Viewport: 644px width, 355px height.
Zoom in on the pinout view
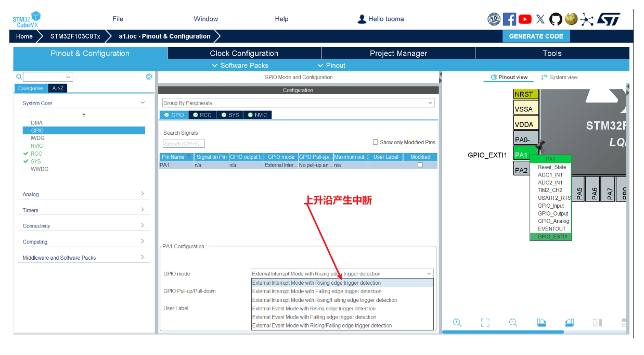[x=457, y=323]
